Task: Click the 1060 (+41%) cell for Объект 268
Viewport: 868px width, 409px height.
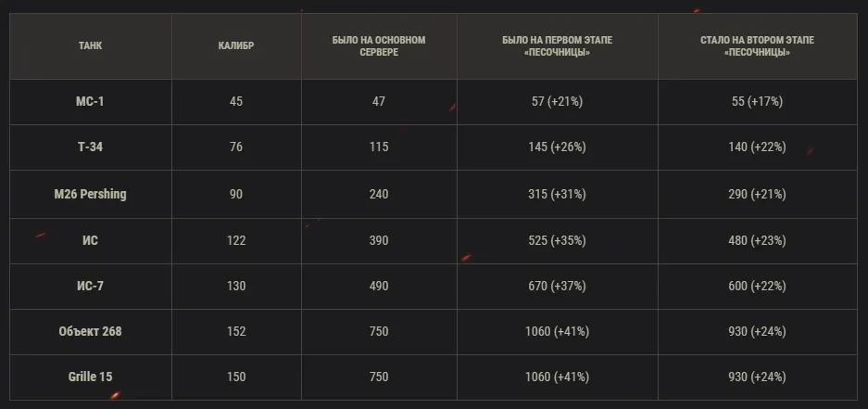Action: tap(557, 331)
